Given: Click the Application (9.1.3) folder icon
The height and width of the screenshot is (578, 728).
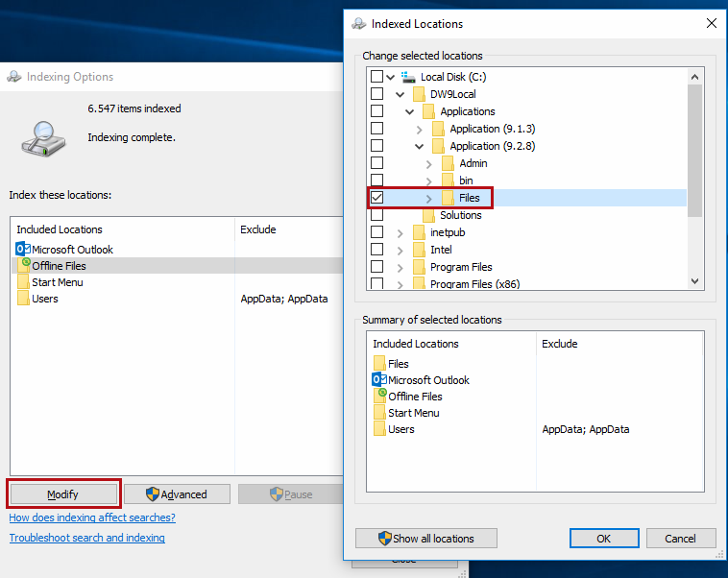Looking at the screenshot, I should click(x=438, y=129).
